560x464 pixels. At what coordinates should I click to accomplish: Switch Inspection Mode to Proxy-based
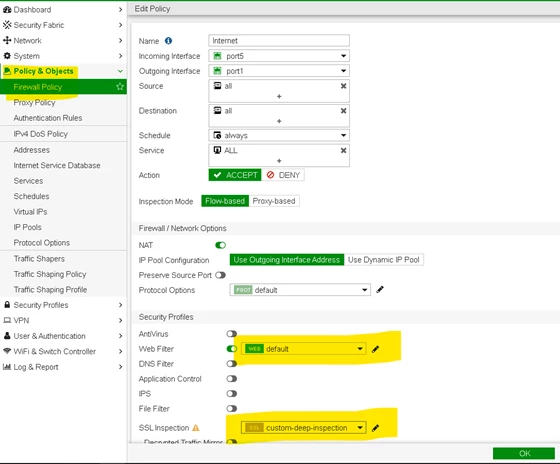click(274, 201)
